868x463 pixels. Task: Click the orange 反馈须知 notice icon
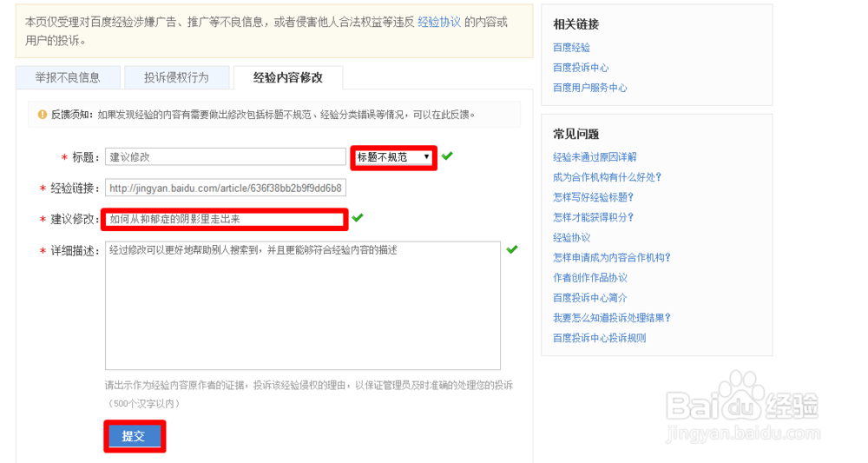[42, 115]
